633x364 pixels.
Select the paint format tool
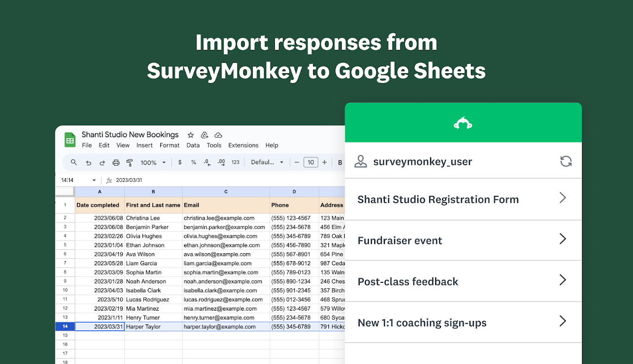pyautogui.click(x=130, y=162)
